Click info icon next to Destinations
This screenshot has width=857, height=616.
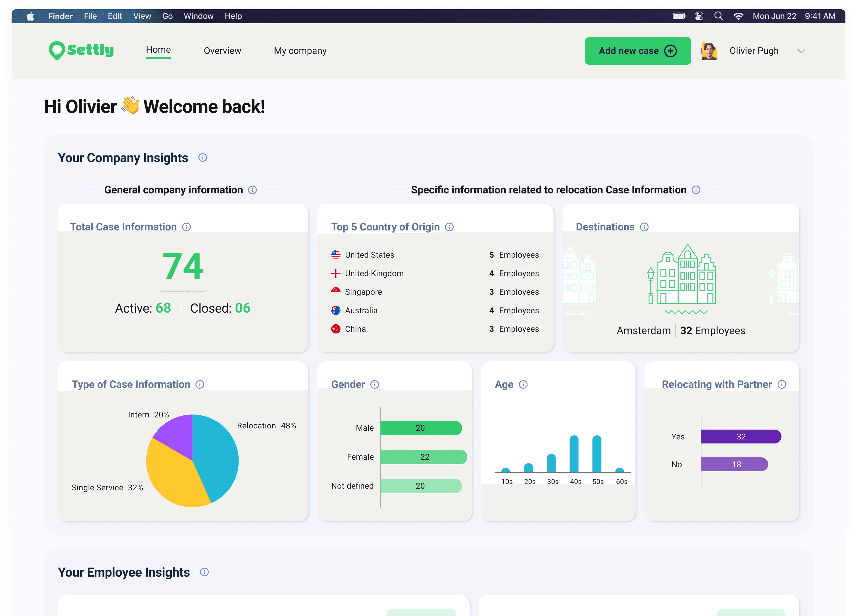[x=644, y=227]
